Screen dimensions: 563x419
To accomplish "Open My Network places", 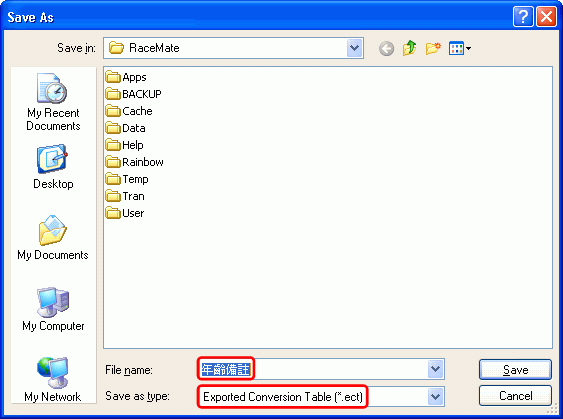I will click(x=53, y=380).
